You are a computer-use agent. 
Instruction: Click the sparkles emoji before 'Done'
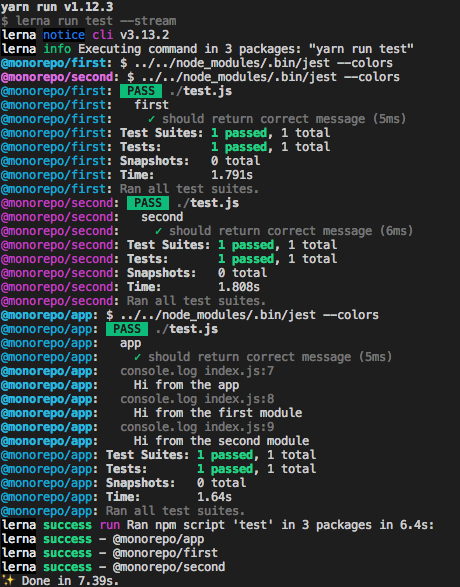(x=7, y=581)
